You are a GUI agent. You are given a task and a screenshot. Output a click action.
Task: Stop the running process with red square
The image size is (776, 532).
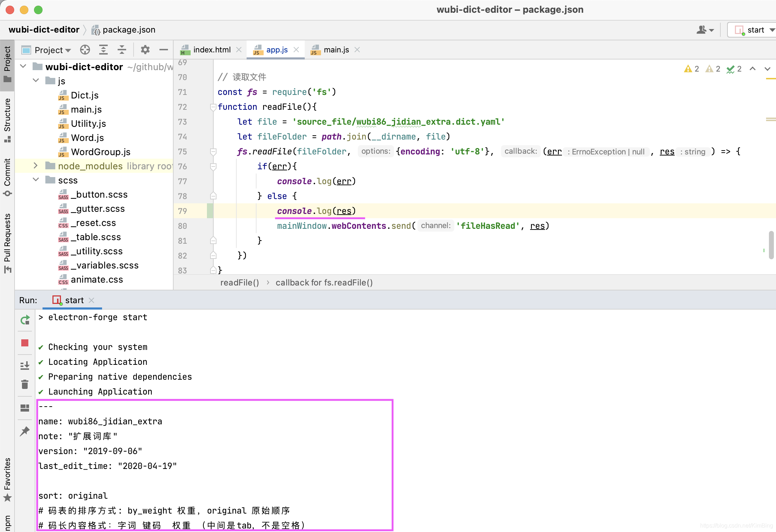(25, 343)
